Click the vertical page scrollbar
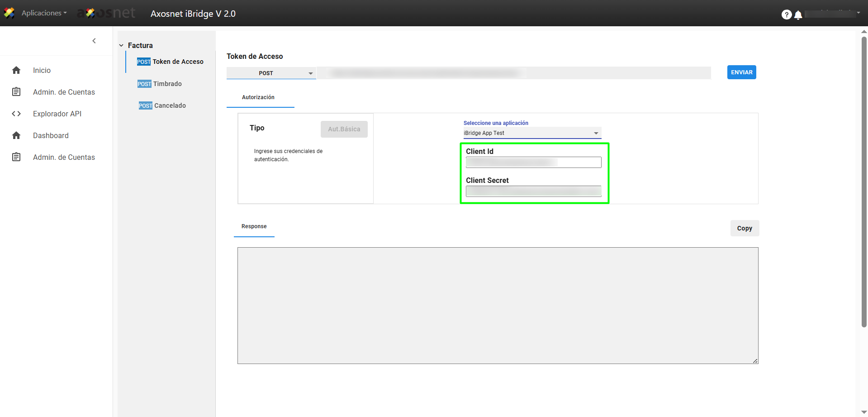Screen dimensions: 868x417 863,181
